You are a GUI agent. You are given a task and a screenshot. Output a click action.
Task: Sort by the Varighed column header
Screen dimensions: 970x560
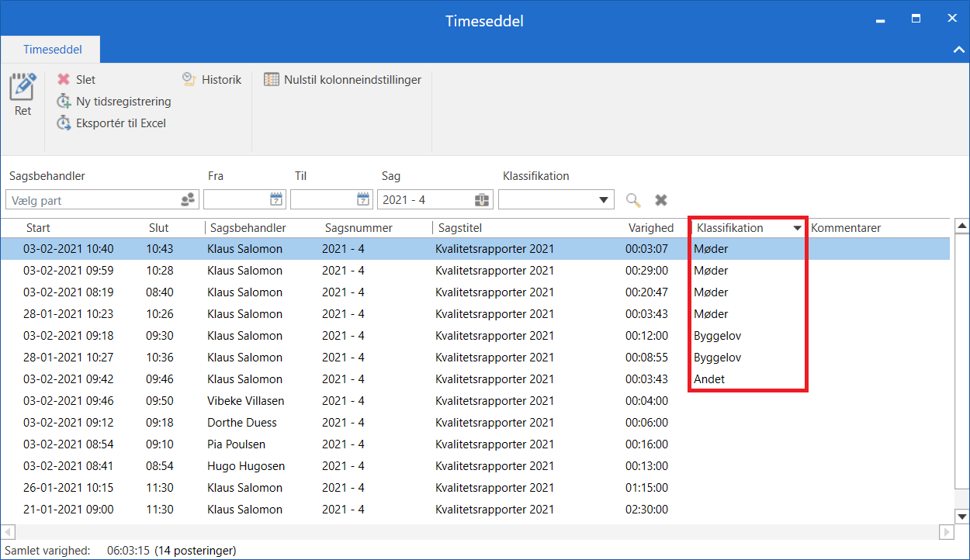(650, 228)
